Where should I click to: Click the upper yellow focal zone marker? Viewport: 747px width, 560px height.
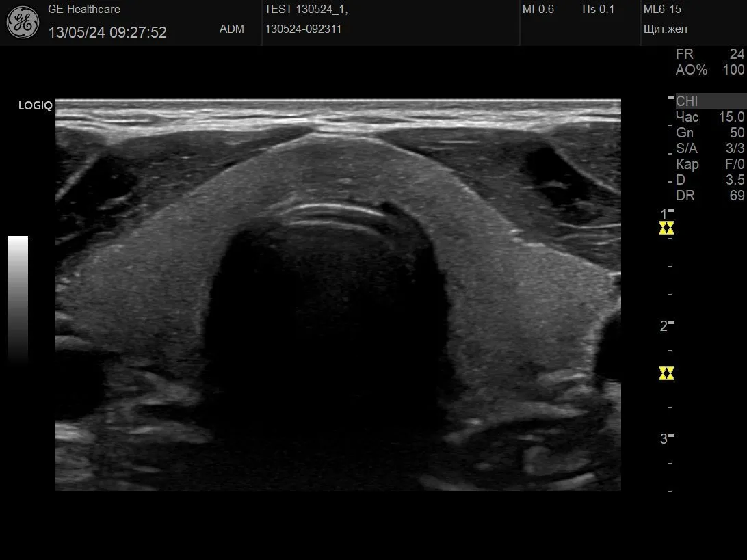[666, 228]
